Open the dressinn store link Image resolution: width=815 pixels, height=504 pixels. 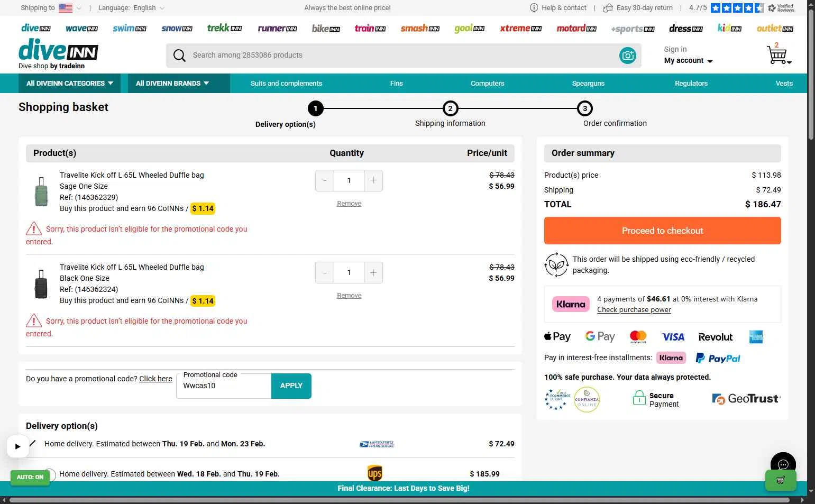click(686, 29)
